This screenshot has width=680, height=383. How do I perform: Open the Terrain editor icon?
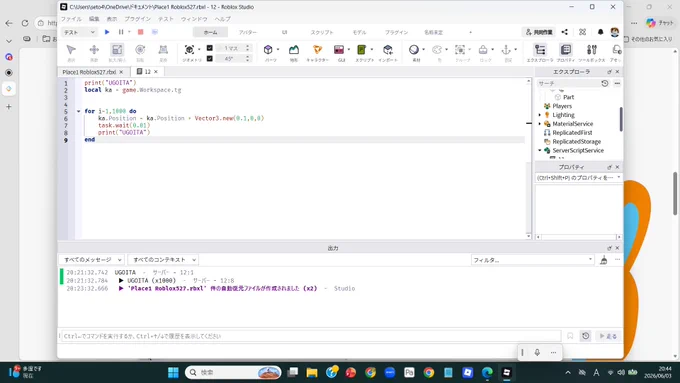pos(294,50)
